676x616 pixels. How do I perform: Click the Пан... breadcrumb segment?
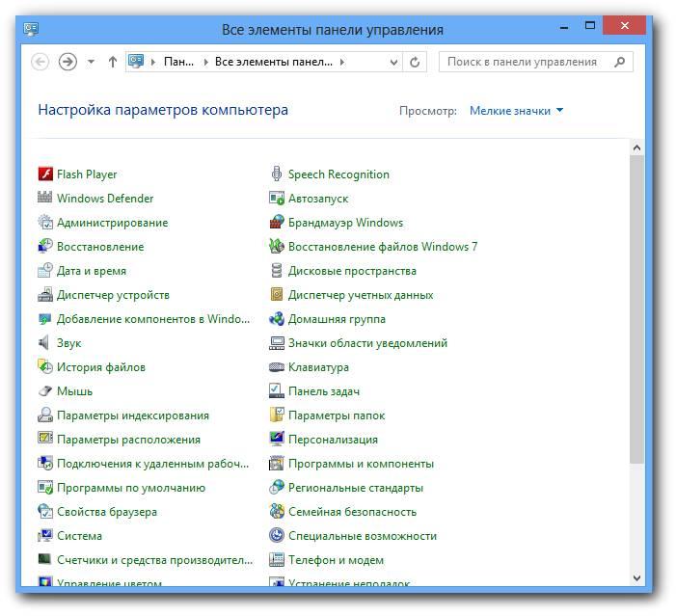pos(178,62)
